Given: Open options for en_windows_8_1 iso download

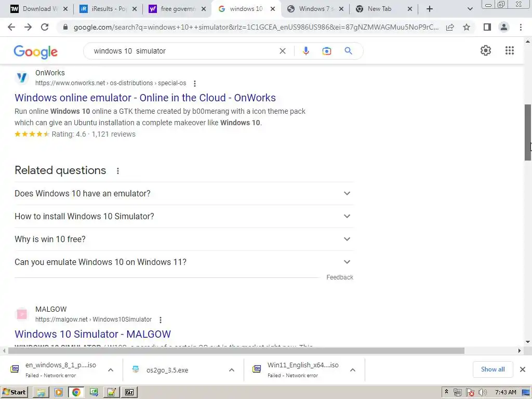Looking at the screenshot, I should [111, 370].
